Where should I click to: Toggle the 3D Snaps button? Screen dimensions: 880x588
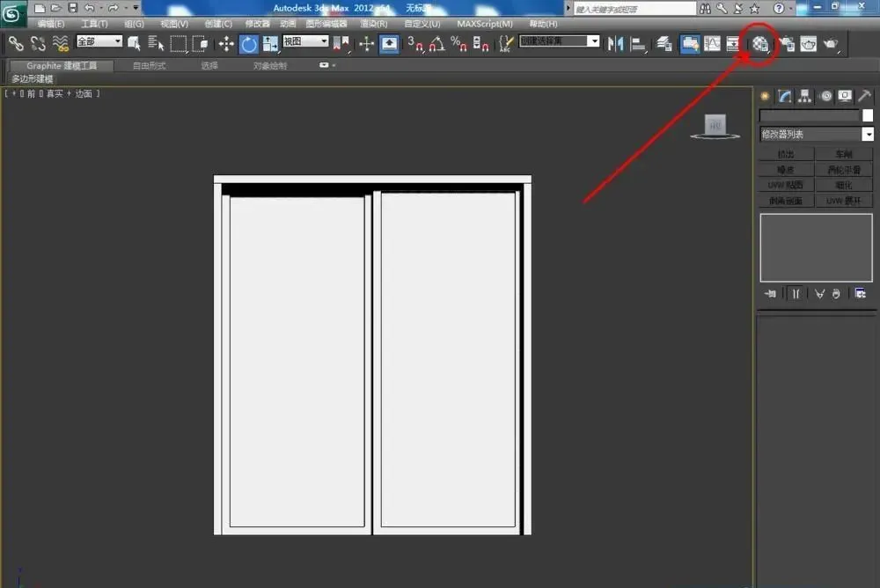coord(415,44)
